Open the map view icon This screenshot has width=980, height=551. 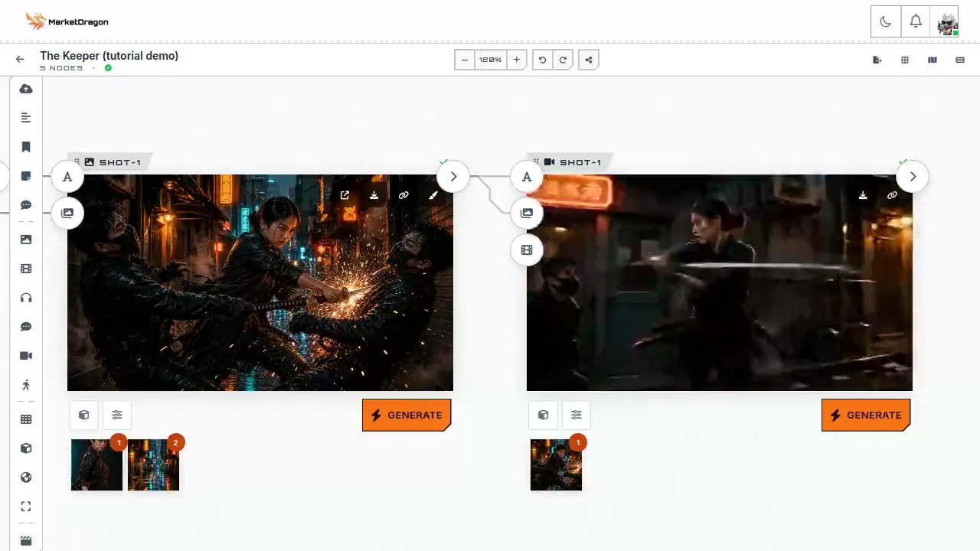933,60
